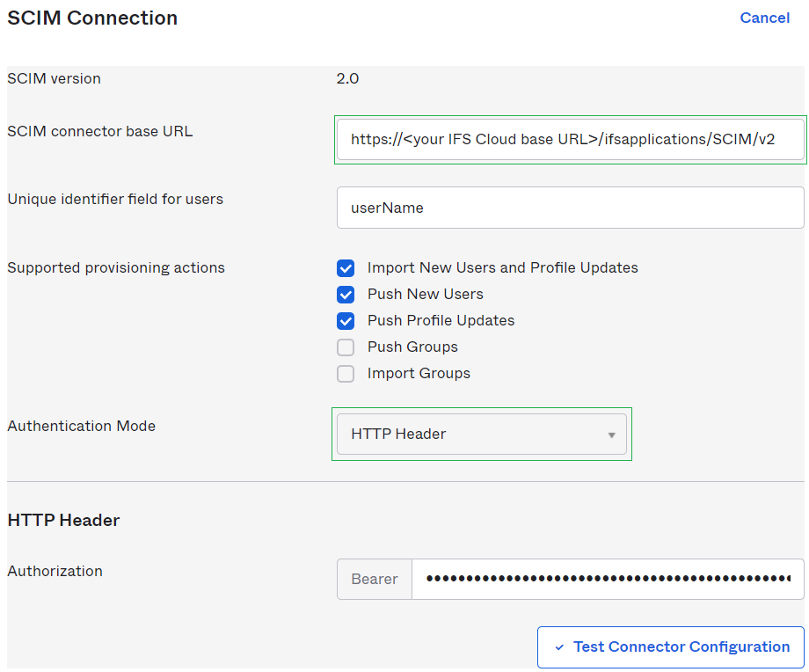Click the Authentication Mode field label

coord(81,426)
